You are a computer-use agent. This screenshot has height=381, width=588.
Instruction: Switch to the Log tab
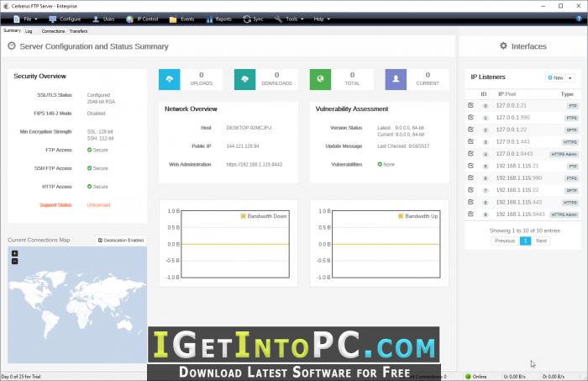(x=29, y=31)
